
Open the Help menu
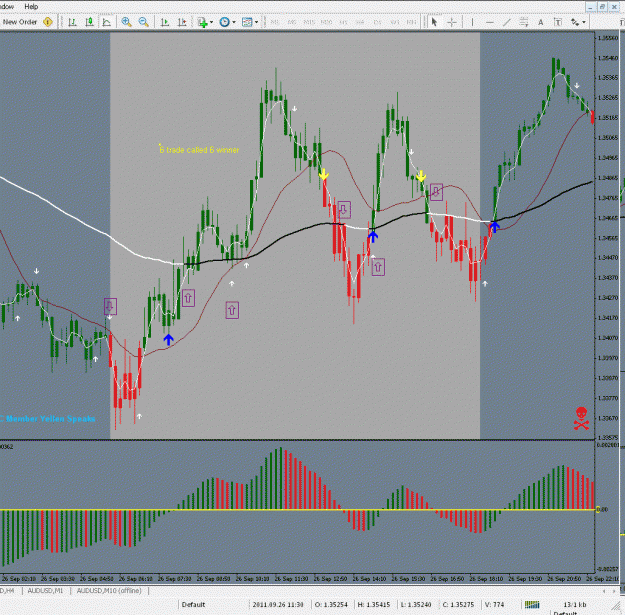(31, 6)
